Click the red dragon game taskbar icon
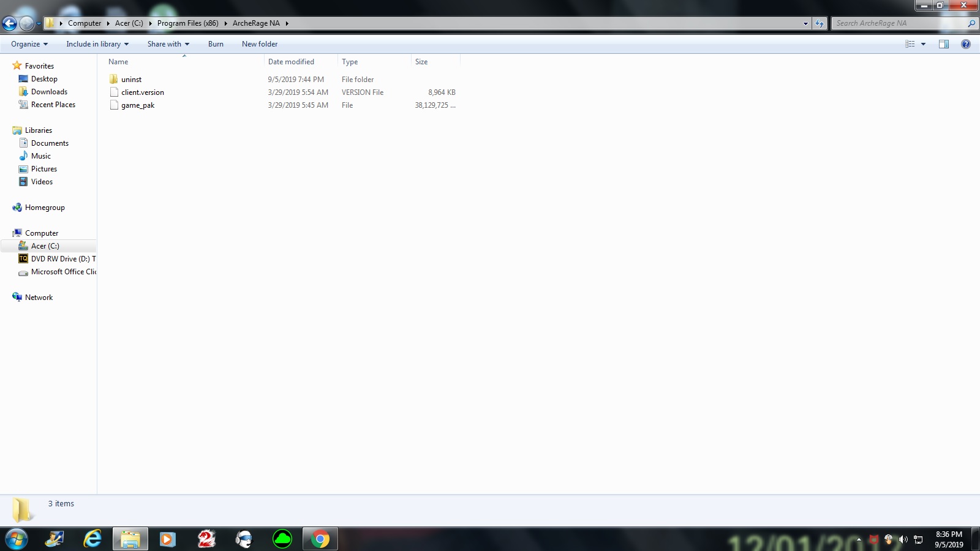The height and width of the screenshot is (551, 980). click(x=206, y=539)
